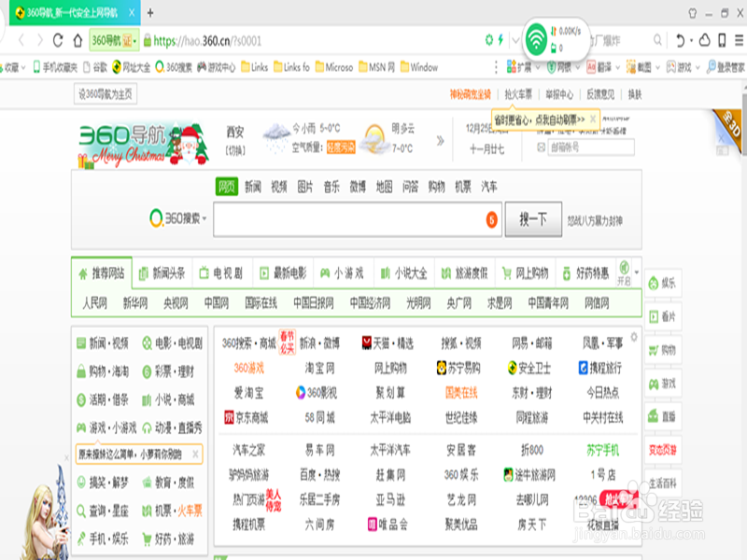Open the 娱乐 sidebar shortcut
Screen dimensions: 747x560
point(663,284)
